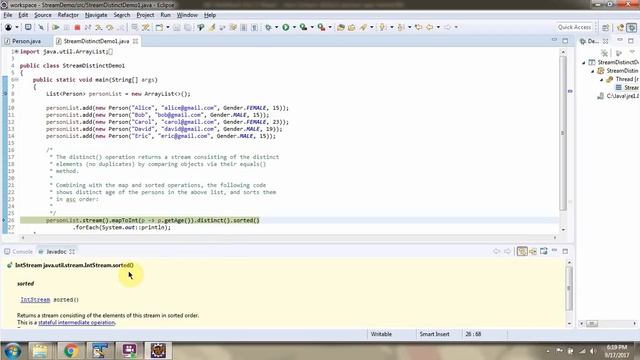Viewport: 640px width, 360px height.
Task: Select the C:\Java\jre process entry in Debug view
Action: [618, 96]
